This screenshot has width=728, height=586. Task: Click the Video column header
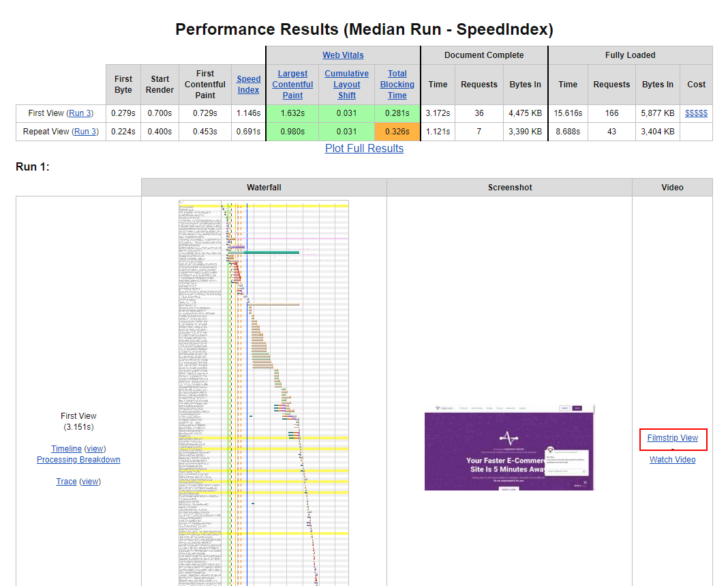[672, 188]
